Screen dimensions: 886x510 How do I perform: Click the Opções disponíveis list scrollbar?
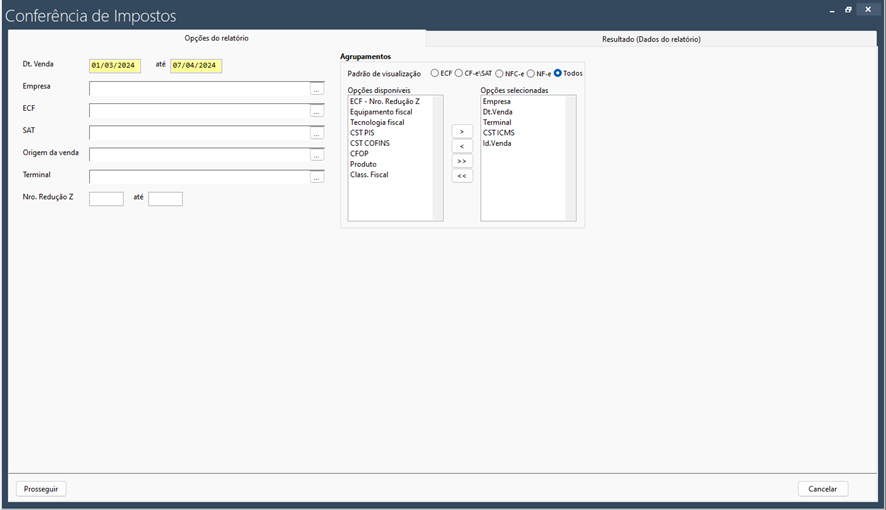438,158
